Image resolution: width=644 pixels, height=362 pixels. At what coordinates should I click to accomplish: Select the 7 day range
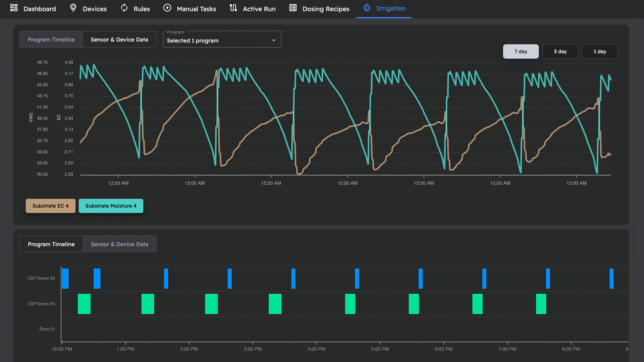(x=521, y=51)
